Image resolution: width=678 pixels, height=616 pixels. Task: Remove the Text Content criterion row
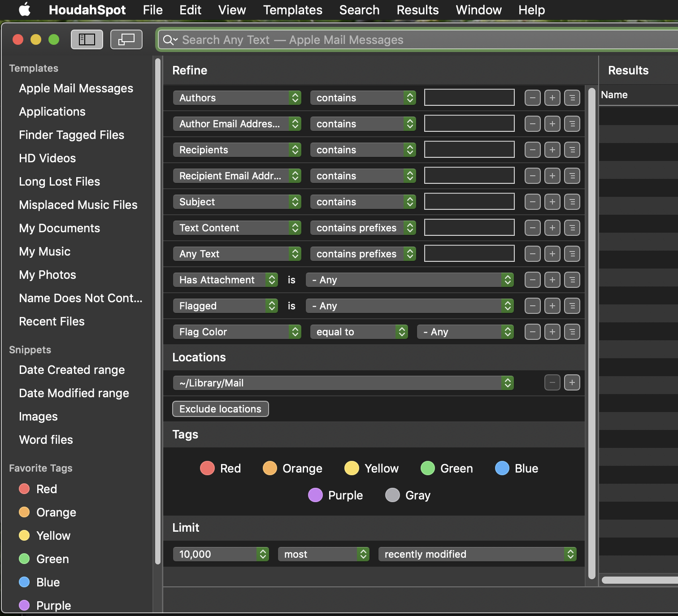point(533,228)
